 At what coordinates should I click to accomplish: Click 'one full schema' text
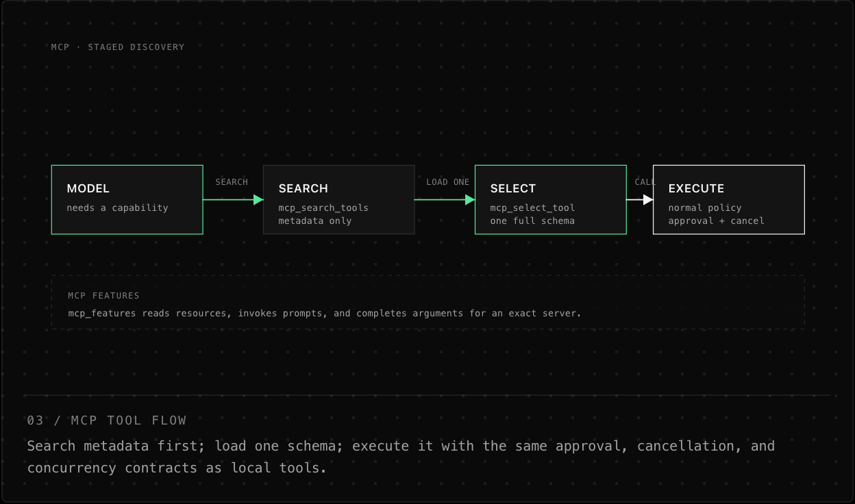coord(532,220)
